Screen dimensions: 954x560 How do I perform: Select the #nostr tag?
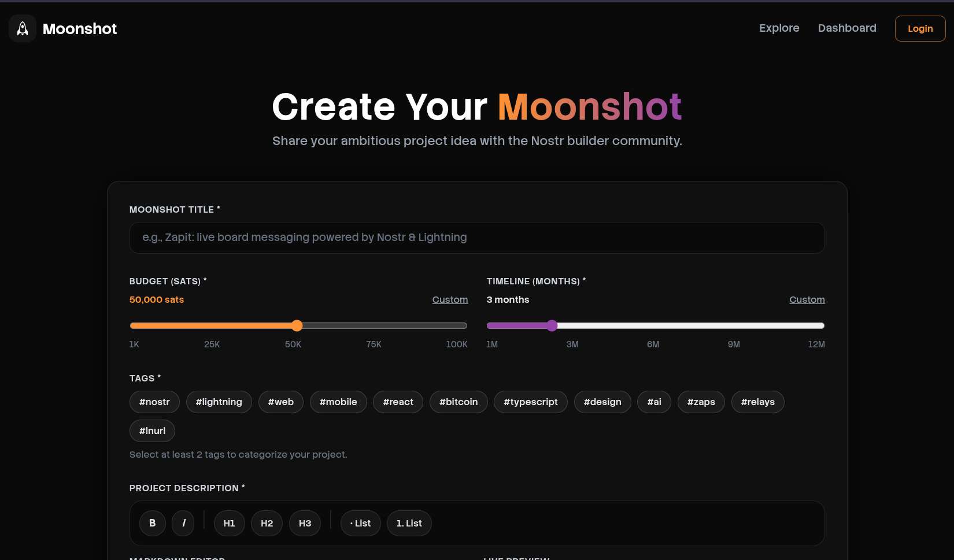click(154, 402)
